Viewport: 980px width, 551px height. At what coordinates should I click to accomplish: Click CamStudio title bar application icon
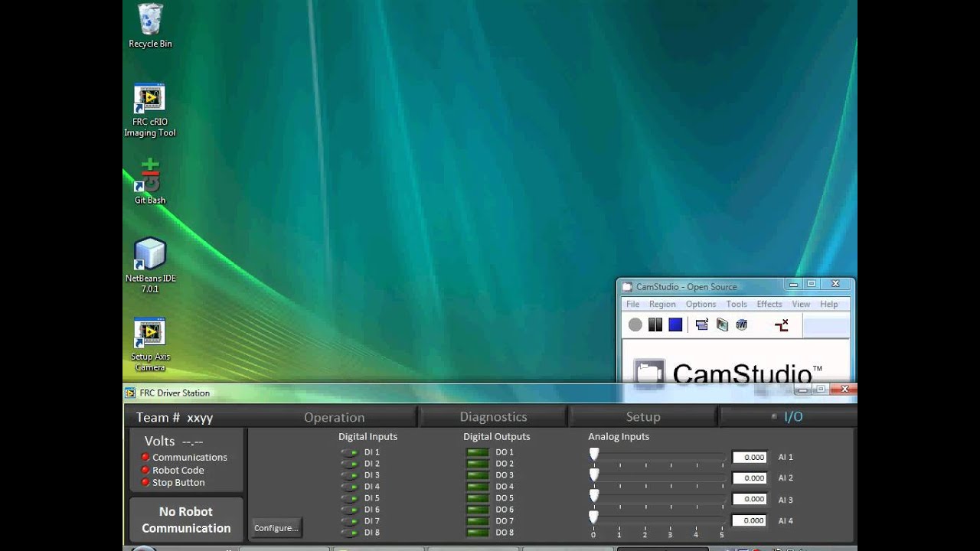pos(628,287)
